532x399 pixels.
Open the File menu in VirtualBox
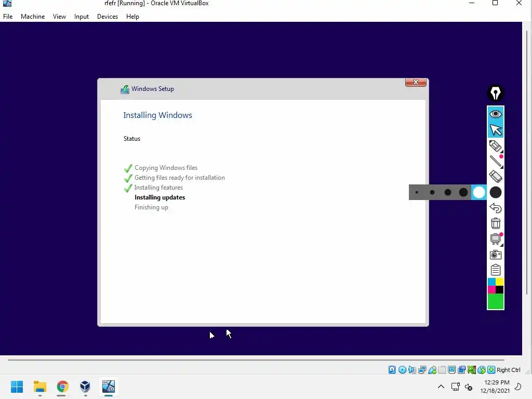point(8,17)
